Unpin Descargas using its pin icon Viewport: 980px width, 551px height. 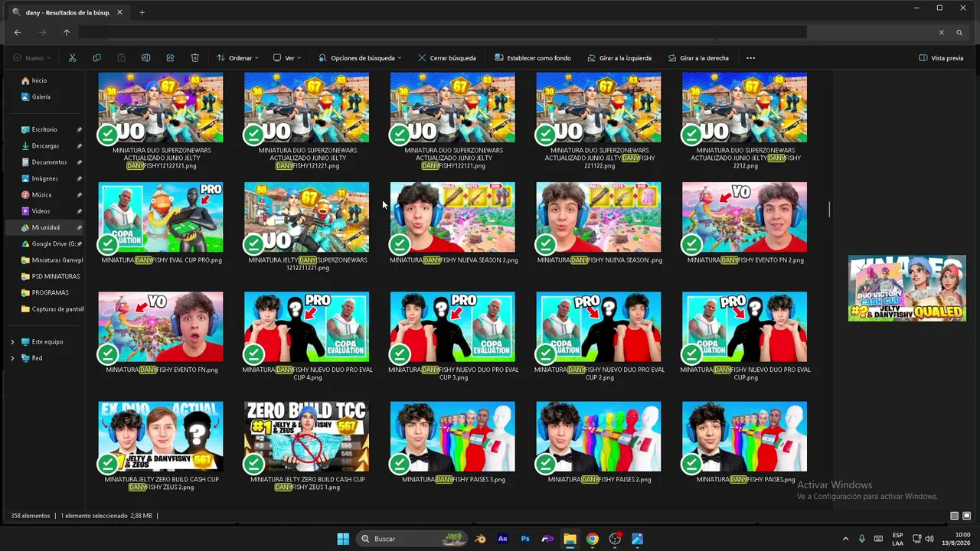pos(80,146)
